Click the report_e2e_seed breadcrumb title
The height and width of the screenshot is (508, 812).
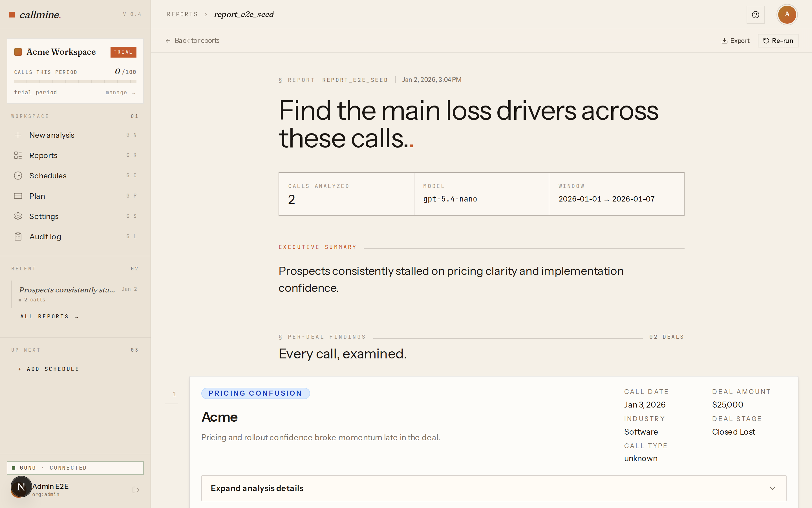coord(244,14)
